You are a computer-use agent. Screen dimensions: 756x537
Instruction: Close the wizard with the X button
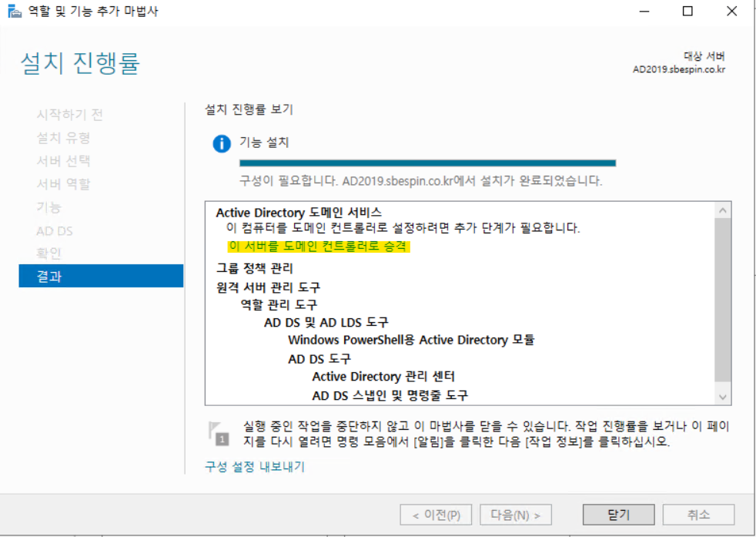(731, 11)
